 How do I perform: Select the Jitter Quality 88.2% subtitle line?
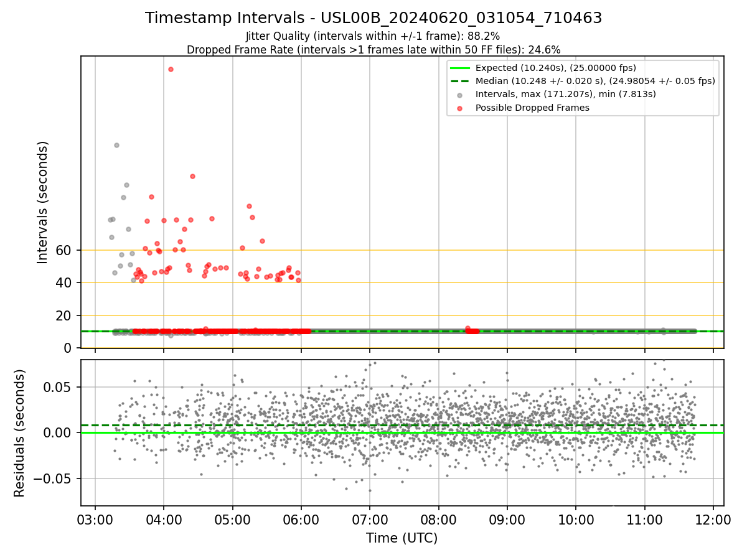[x=373, y=36]
